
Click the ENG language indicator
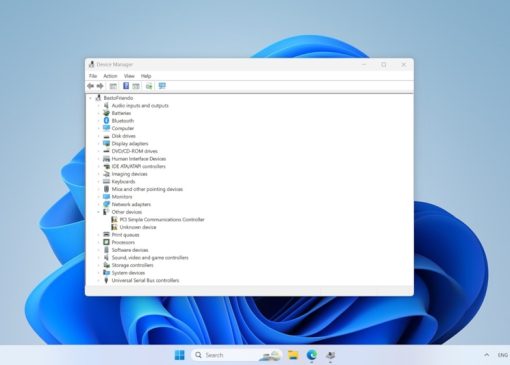click(x=503, y=355)
